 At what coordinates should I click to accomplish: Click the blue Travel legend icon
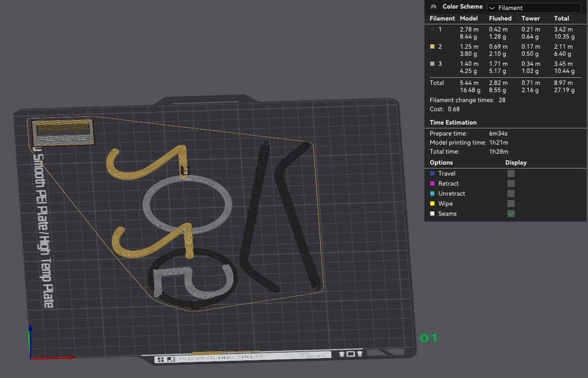[432, 173]
